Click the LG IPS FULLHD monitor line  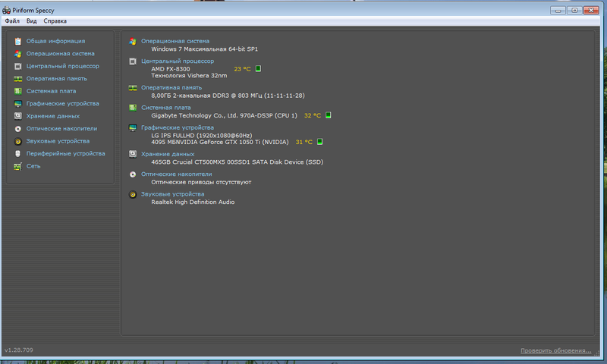click(201, 136)
